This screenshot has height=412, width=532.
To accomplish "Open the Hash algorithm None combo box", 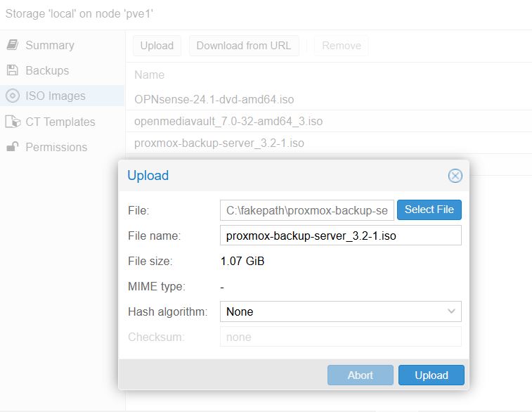I will click(341, 311).
